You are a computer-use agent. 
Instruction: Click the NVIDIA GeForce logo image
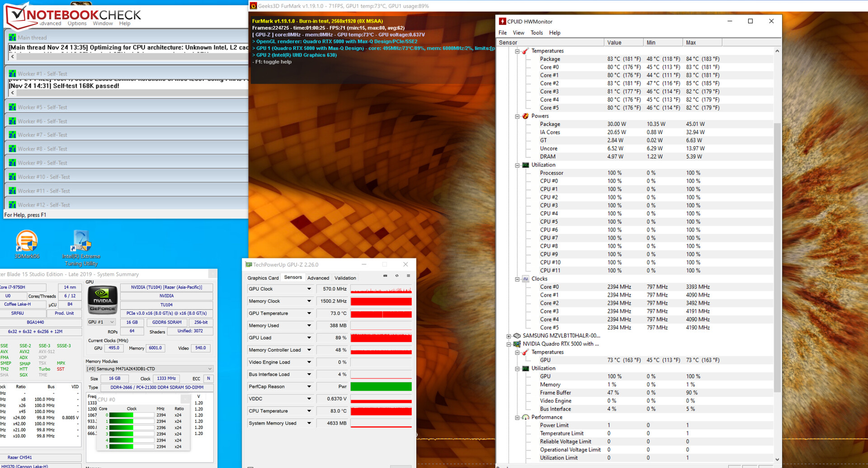pyautogui.click(x=103, y=299)
